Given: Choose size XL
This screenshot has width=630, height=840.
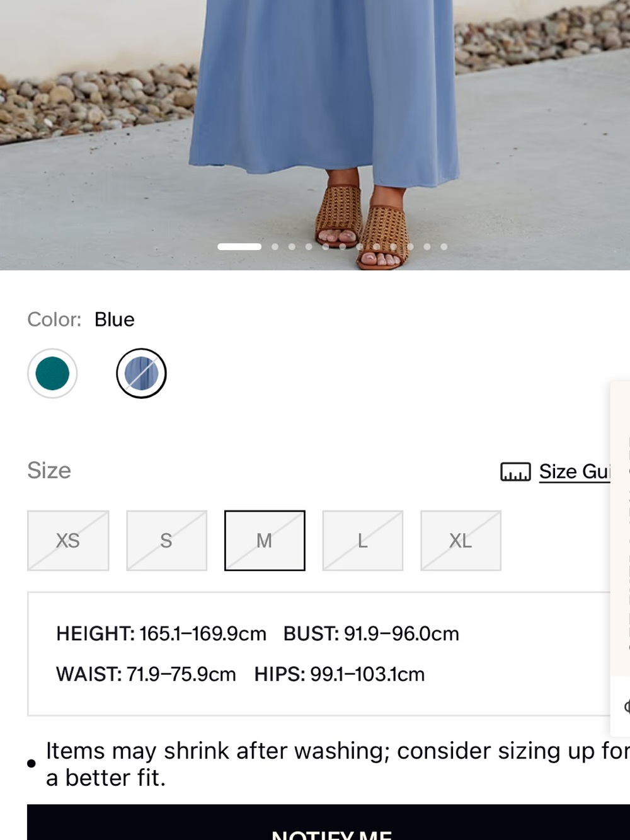Looking at the screenshot, I should 461,541.
